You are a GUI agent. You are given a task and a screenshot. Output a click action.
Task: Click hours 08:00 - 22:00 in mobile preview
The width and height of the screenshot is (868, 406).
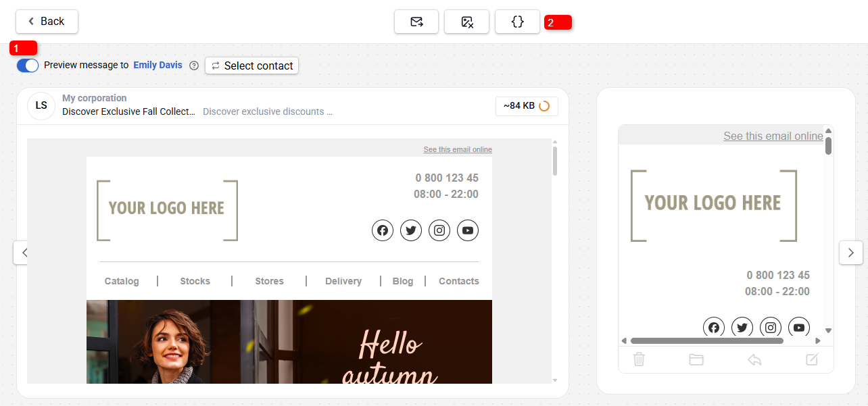[x=777, y=292]
